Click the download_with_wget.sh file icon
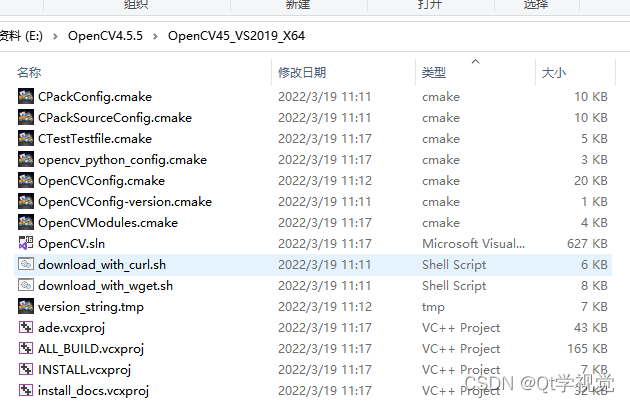Screen dimensions: 630x403 coord(26,285)
